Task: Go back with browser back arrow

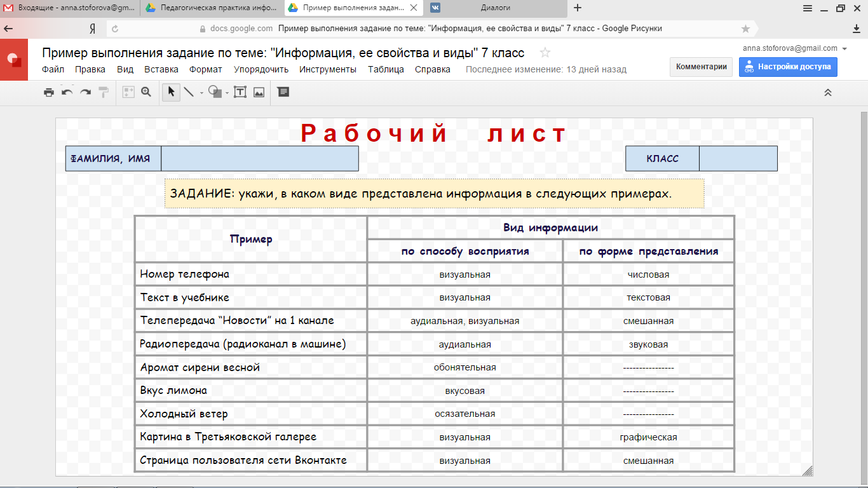Action: 8,29
